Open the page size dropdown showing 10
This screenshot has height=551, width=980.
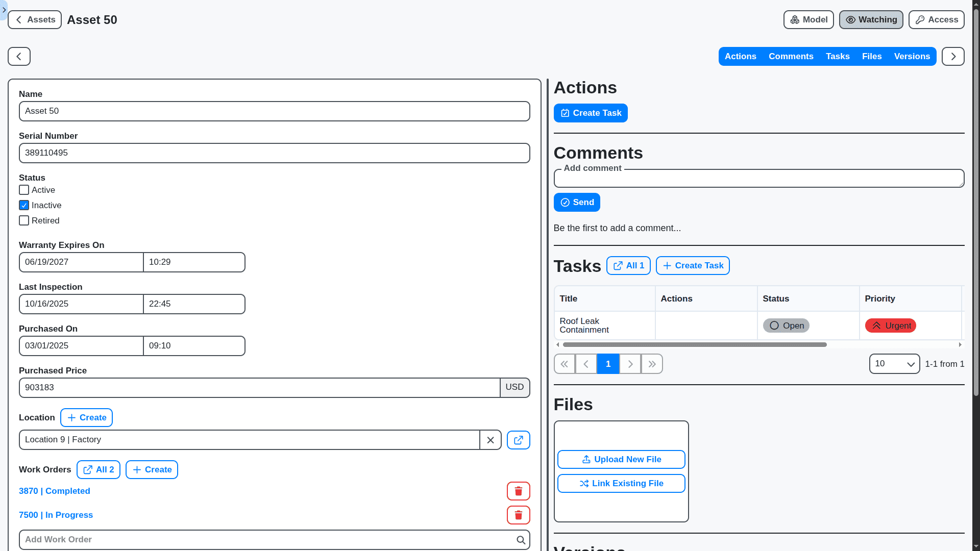(x=894, y=364)
